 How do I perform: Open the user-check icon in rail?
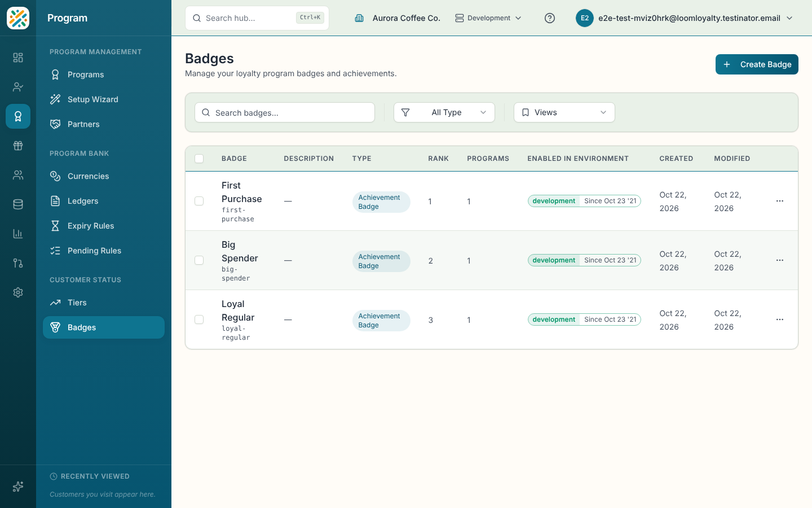pyautogui.click(x=18, y=87)
